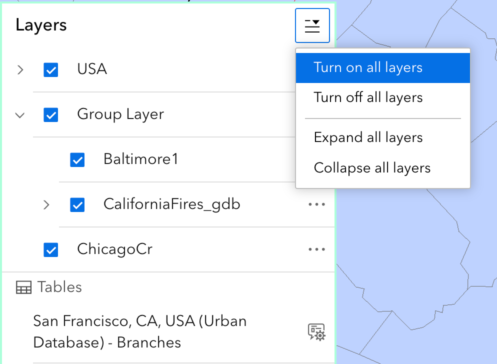Open ChicagoCr more options ellipsis
This screenshot has width=497, height=364.
point(317,249)
